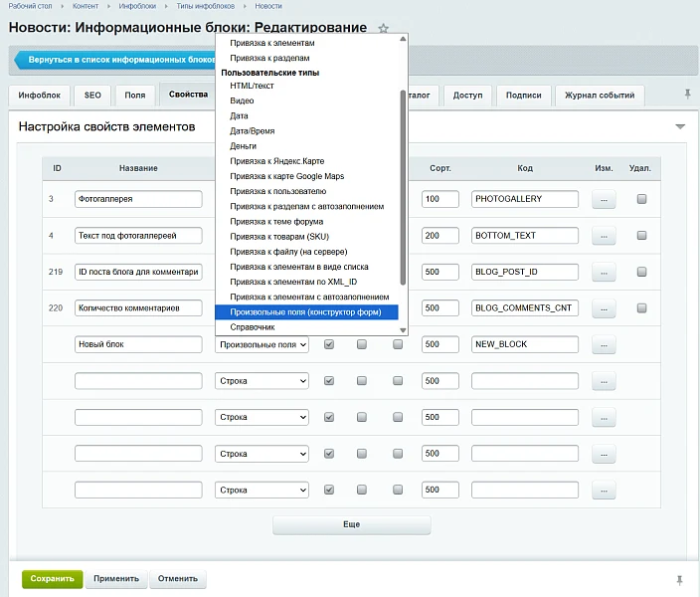The width and height of the screenshot is (700, 597).
Task: Mark Фотогалерея property for deletion
Action: (641, 199)
